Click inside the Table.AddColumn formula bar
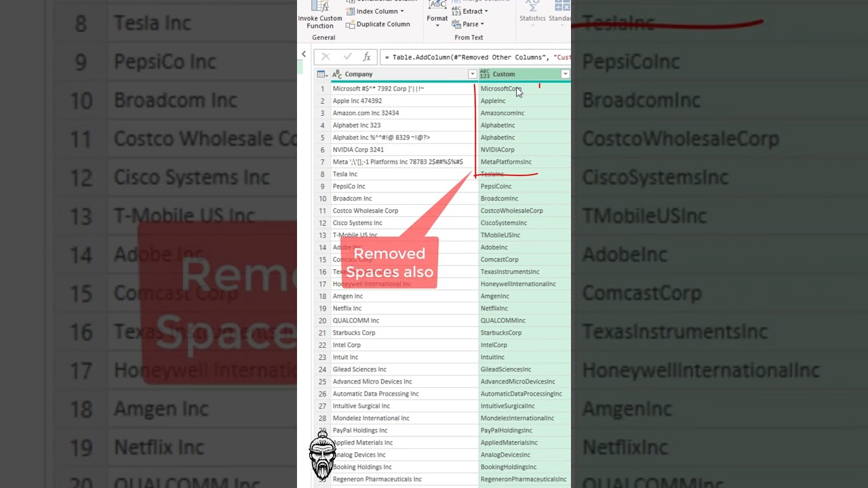This screenshot has height=488, width=868. 476,57
